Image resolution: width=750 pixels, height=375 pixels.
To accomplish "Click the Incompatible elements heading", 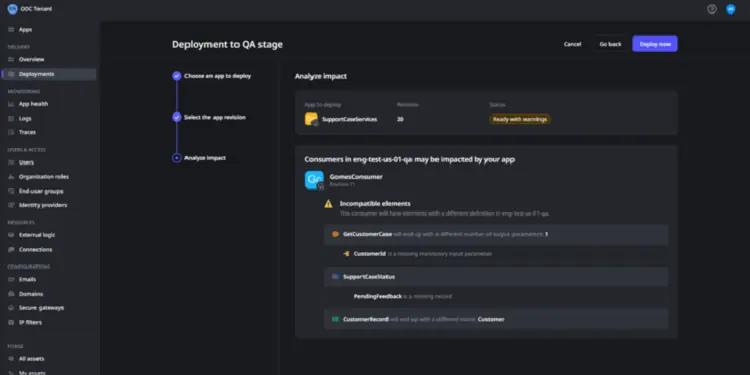I will click(x=375, y=204).
